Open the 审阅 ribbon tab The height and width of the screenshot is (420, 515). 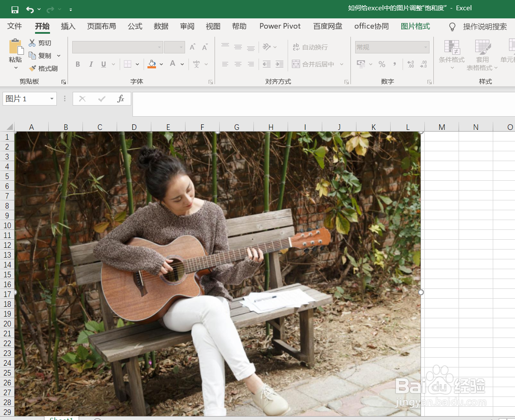click(x=187, y=26)
